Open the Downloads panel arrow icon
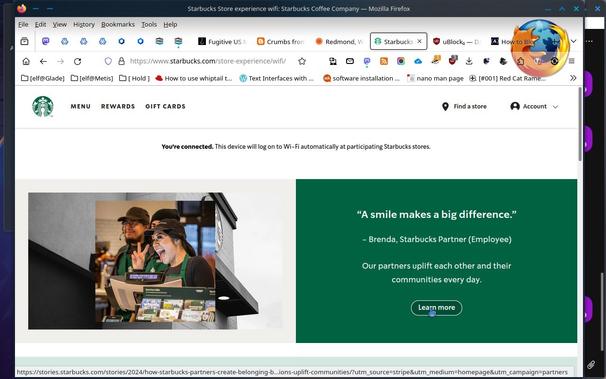This screenshot has width=606, height=379. click(469, 61)
